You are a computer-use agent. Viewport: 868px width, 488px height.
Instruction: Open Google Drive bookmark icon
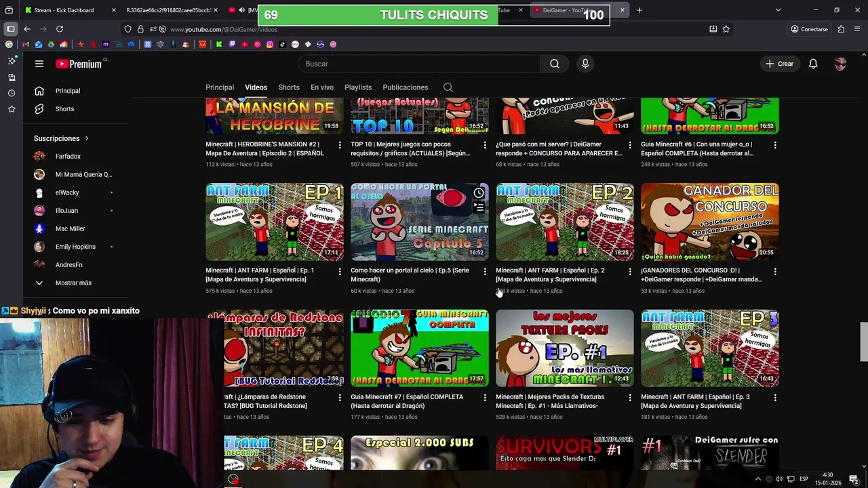click(51, 44)
